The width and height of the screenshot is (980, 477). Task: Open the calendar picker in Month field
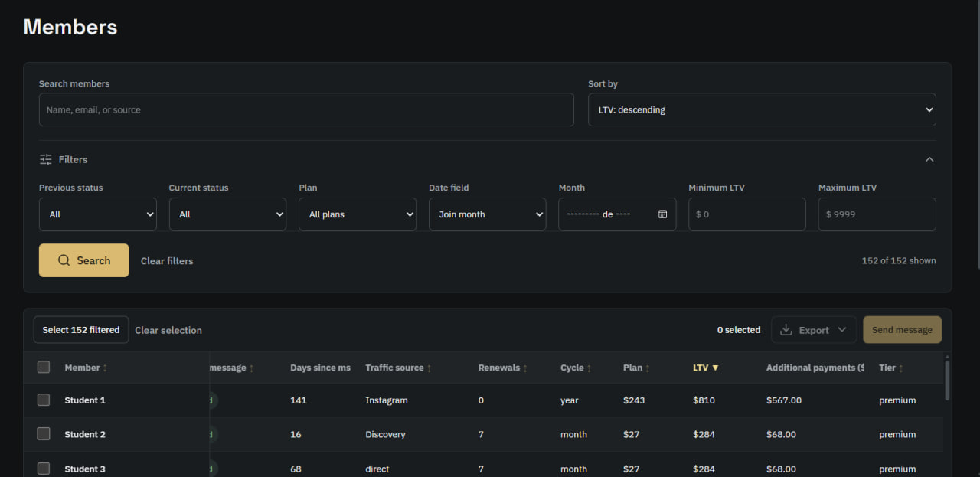[663, 214]
